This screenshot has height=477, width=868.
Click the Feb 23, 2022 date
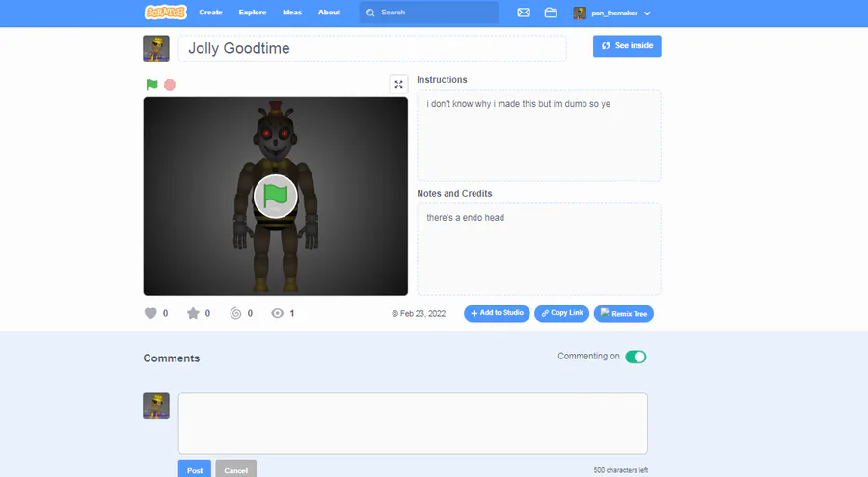coord(422,314)
